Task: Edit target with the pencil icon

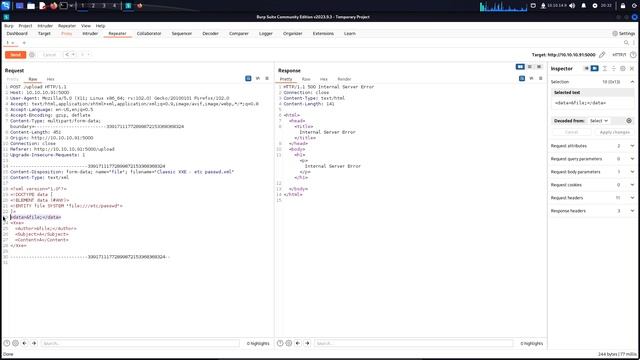Action: [x=602, y=55]
